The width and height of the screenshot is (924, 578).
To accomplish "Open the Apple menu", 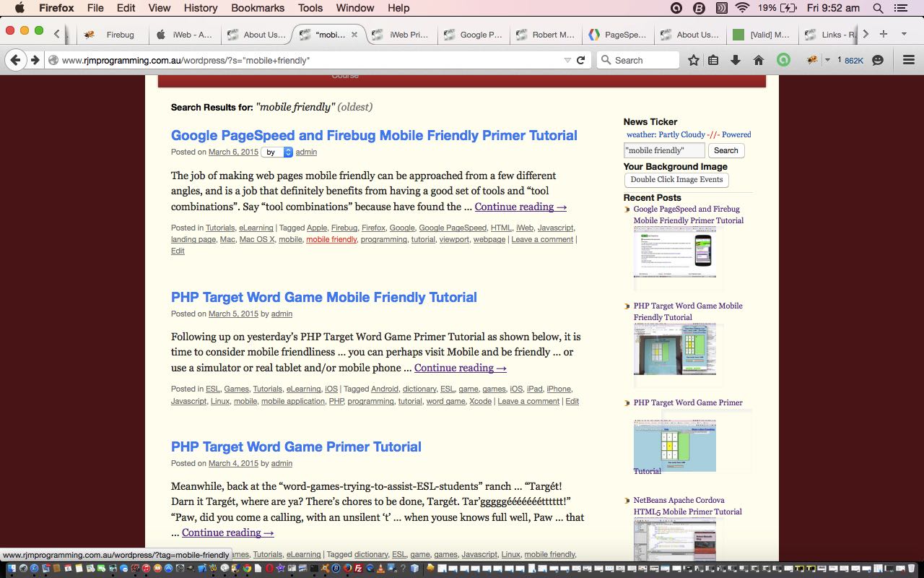I will point(19,8).
